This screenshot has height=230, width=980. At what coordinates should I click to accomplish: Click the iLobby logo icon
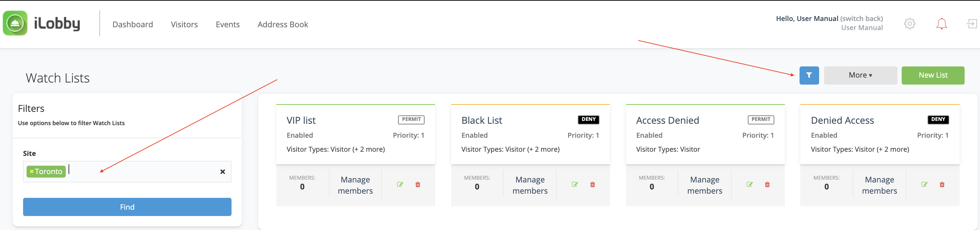[x=15, y=23]
